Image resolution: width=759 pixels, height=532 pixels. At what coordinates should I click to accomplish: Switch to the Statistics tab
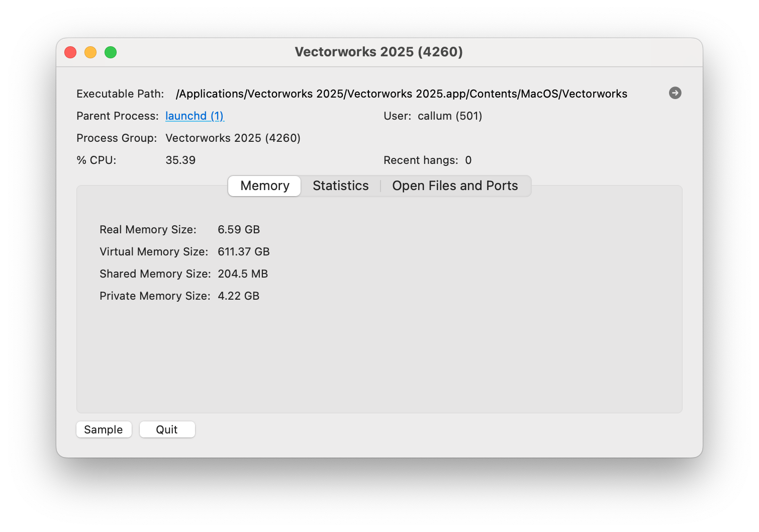340,186
